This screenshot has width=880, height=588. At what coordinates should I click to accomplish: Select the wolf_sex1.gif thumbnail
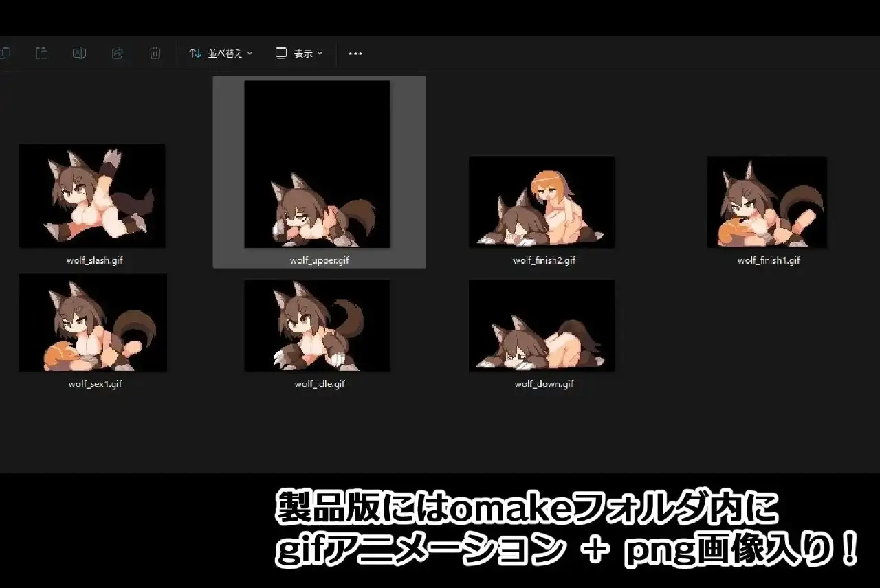click(x=93, y=323)
